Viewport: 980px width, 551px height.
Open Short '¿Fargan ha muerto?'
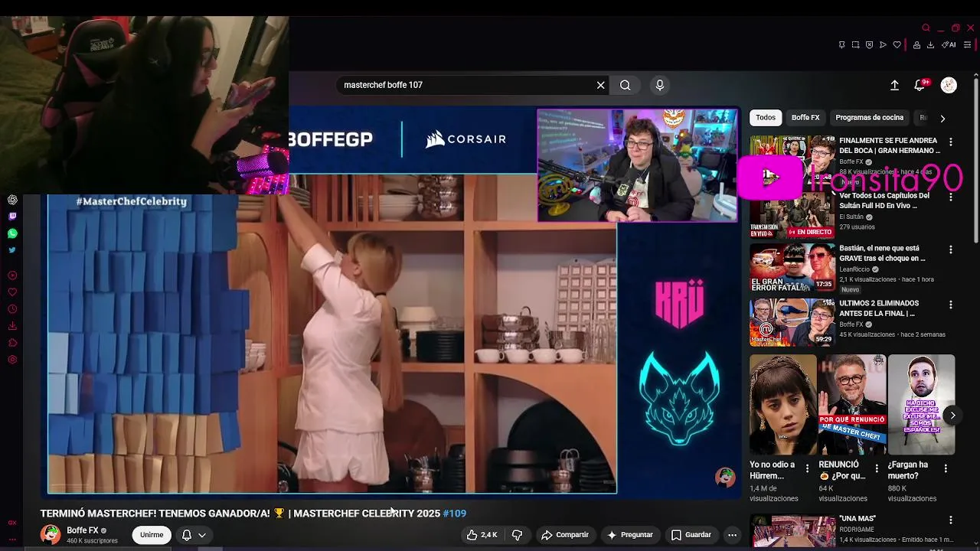[921, 405]
